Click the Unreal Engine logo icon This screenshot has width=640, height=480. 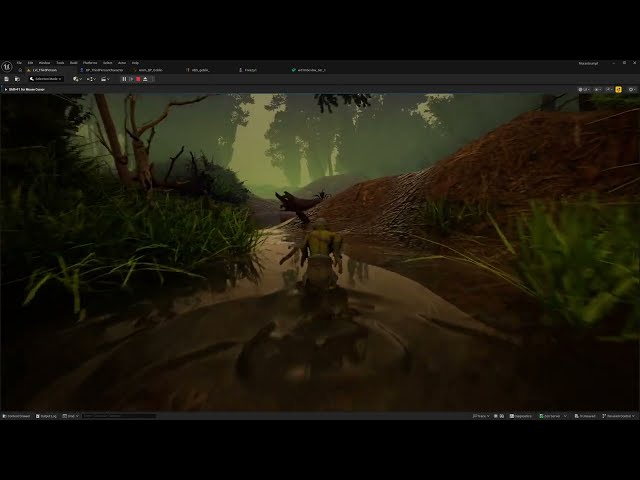(7, 67)
